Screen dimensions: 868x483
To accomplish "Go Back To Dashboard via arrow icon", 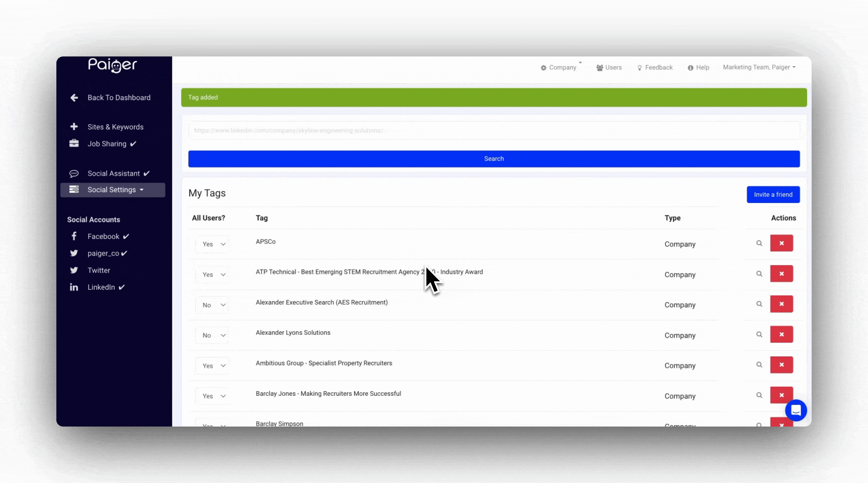I will (x=74, y=97).
